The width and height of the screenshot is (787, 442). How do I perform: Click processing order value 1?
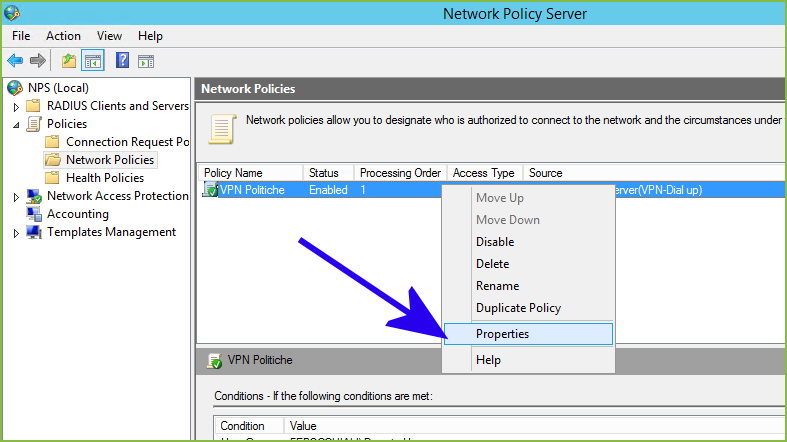tap(363, 190)
